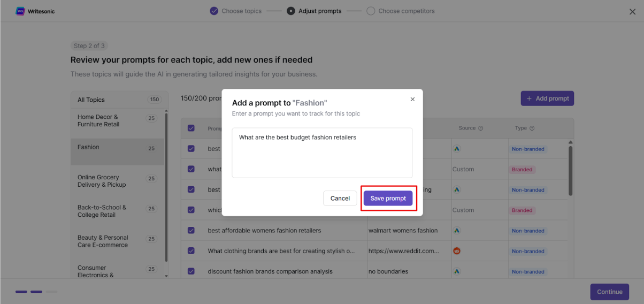
Task: Toggle the select-all header checkbox
Action: point(191,128)
